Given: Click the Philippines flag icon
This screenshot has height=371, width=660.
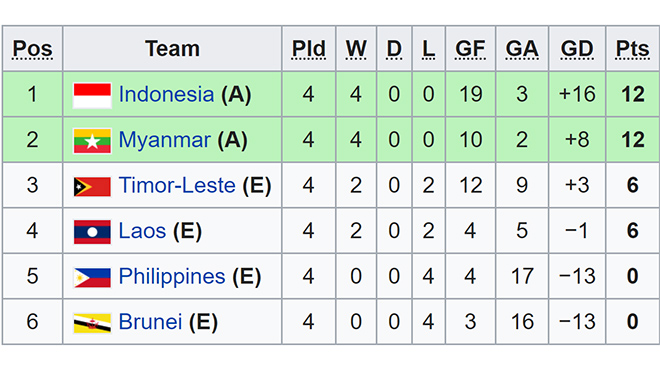Looking at the screenshot, I should 92,278.
